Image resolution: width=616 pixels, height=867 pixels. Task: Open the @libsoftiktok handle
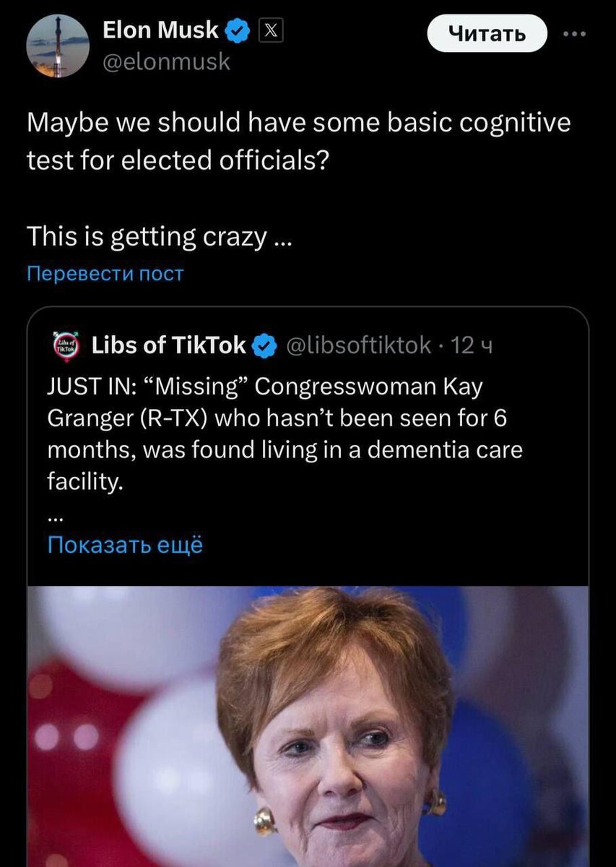(x=359, y=345)
